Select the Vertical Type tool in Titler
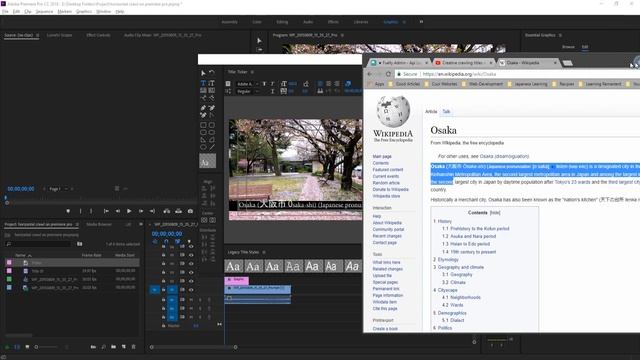This screenshot has height=360, width=640. coord(211,83)
